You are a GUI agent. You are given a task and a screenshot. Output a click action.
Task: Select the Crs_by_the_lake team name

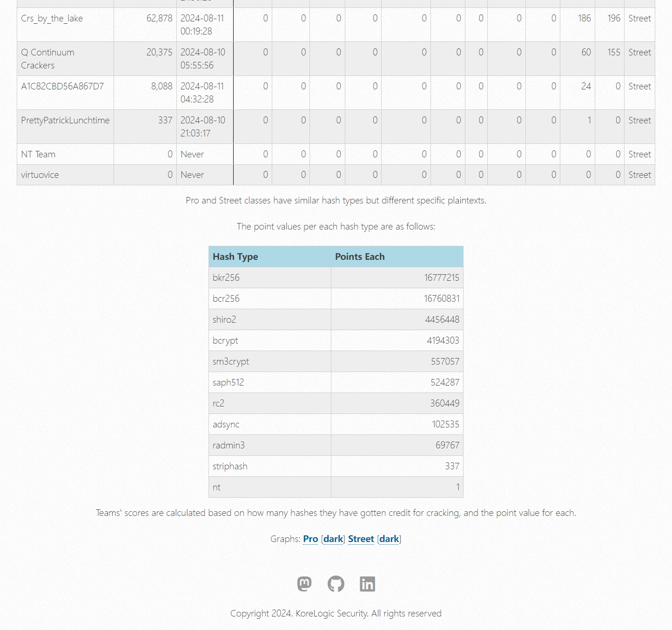(x=52, y=19)
